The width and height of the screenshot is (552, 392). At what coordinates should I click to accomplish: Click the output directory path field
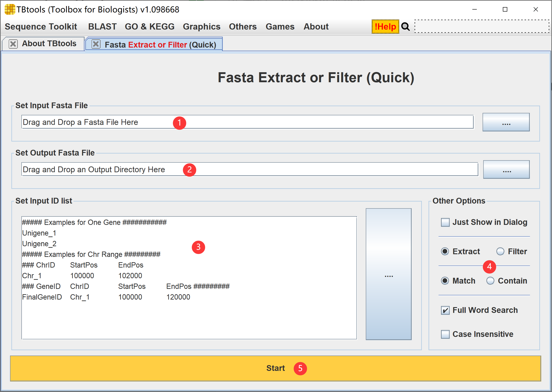(250, 170)
